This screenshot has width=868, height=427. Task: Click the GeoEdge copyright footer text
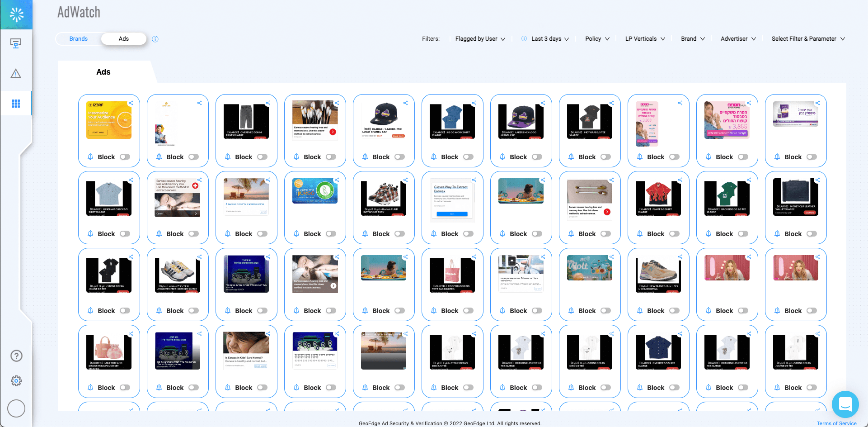tap(450, 423)
